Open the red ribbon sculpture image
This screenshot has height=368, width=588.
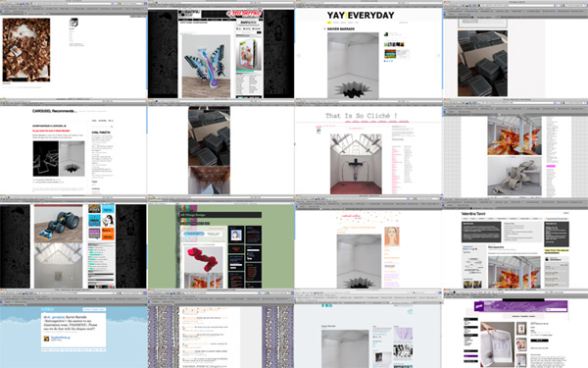[x=203, y=259]
